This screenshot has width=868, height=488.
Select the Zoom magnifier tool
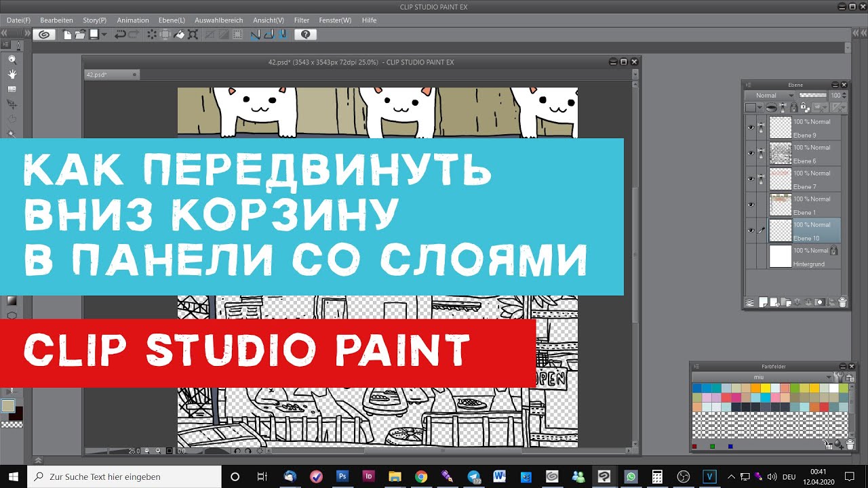tap(12, 60)
